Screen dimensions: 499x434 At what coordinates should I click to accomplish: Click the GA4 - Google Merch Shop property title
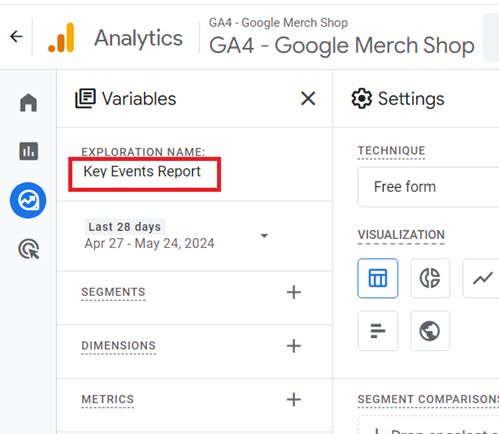342,45
